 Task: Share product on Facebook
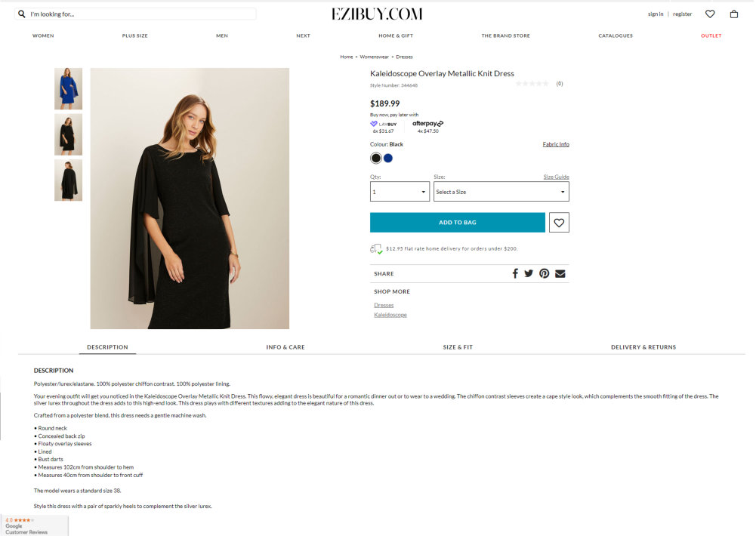[515, 274]
